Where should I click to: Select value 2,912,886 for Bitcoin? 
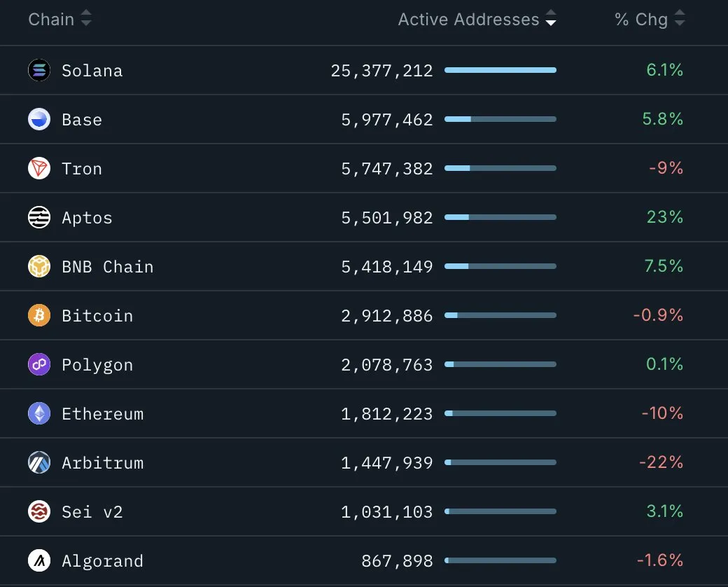point(386,316)
